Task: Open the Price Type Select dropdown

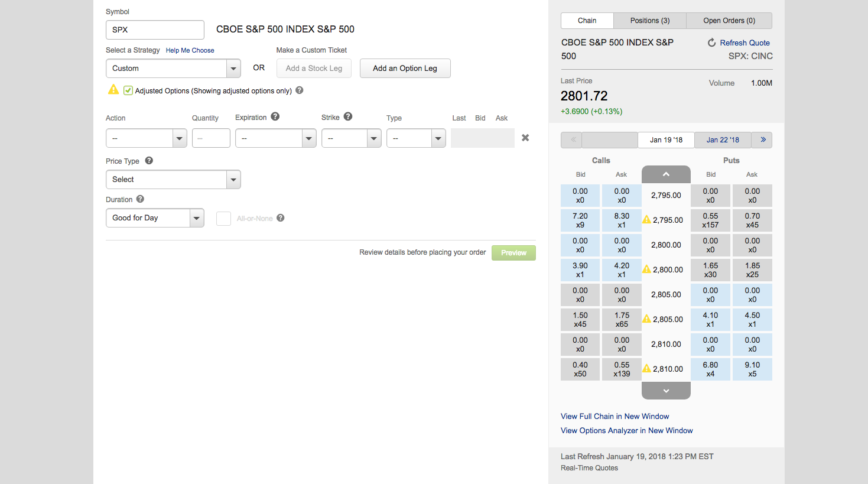Action: coord(173,180)
